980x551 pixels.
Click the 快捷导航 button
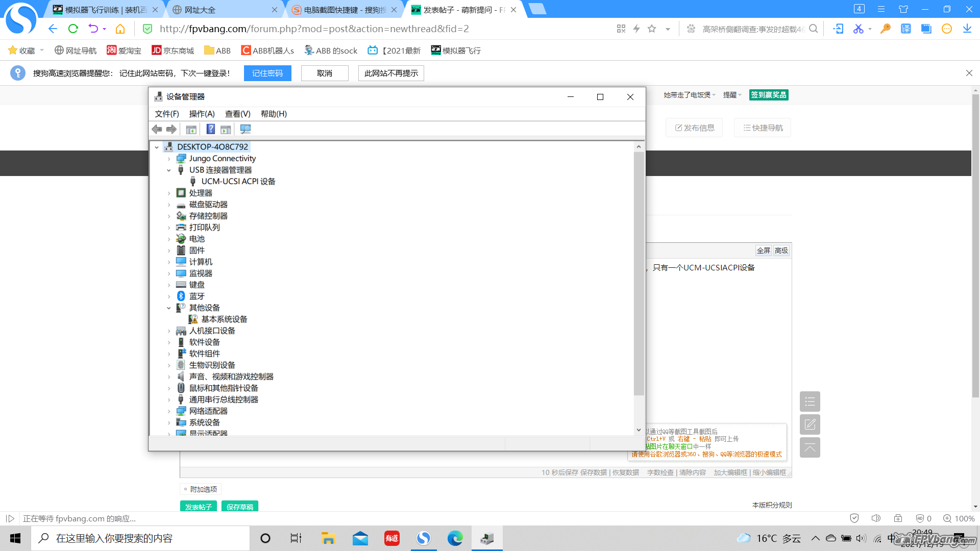click(763, 128)
